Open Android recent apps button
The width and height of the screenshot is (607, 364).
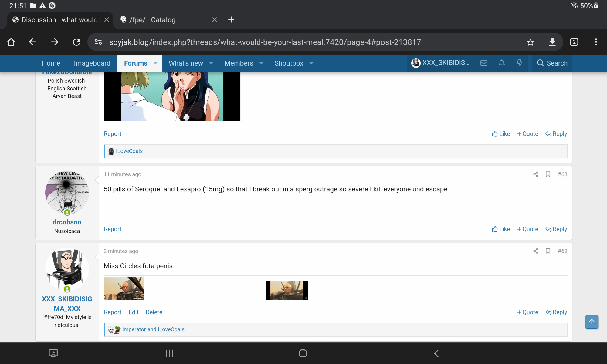click(169, 353)
